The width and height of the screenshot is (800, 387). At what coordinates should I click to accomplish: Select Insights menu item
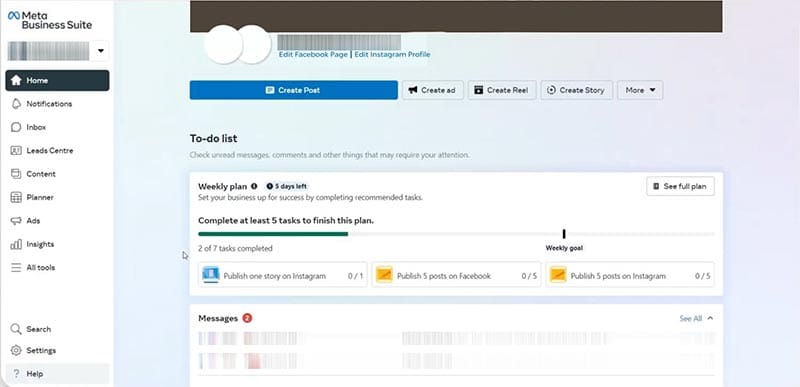coord(57,244)
